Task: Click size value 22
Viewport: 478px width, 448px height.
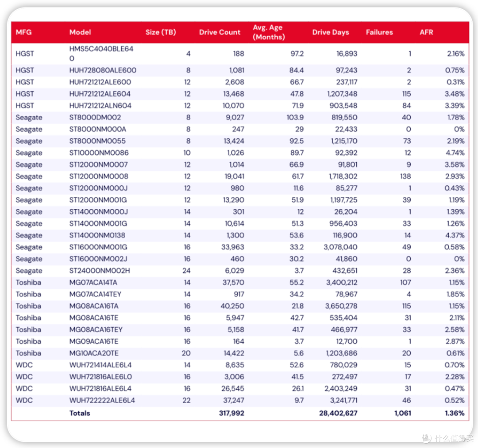Action: coord(187,401)
